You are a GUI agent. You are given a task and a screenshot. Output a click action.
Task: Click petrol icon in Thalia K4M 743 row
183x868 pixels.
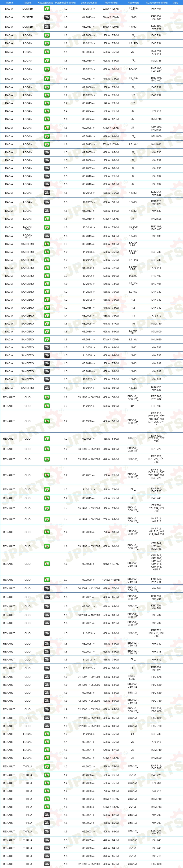(47, 807)
